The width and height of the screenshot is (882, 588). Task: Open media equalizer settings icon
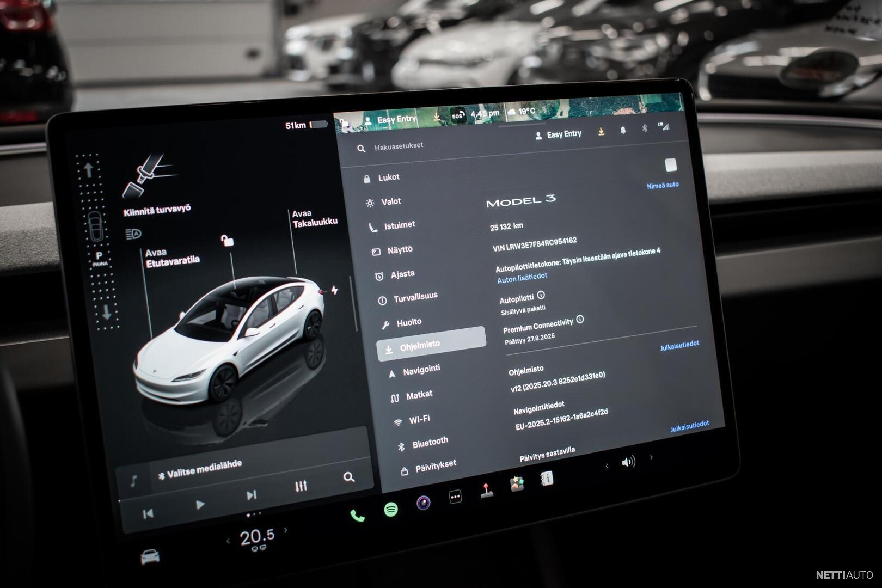click(301, 486)
